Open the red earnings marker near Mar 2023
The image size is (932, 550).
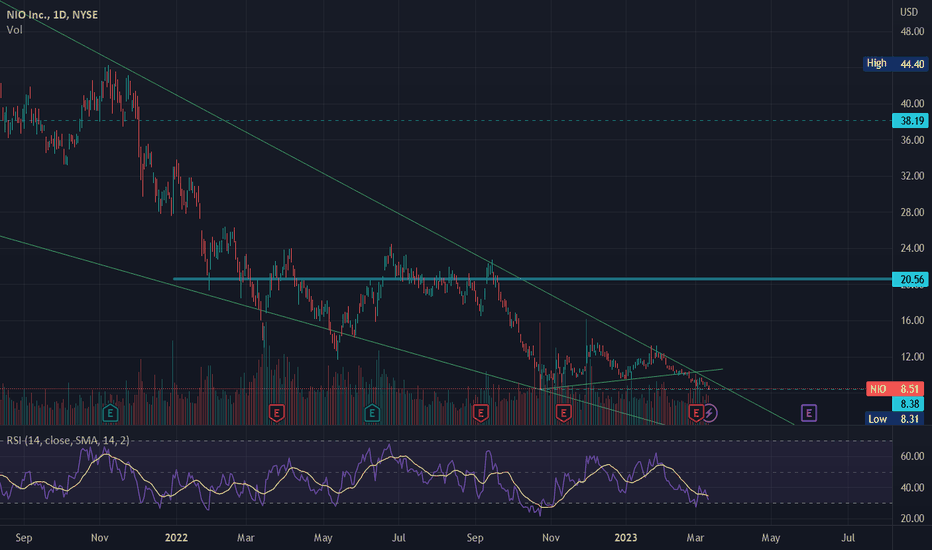695,412
